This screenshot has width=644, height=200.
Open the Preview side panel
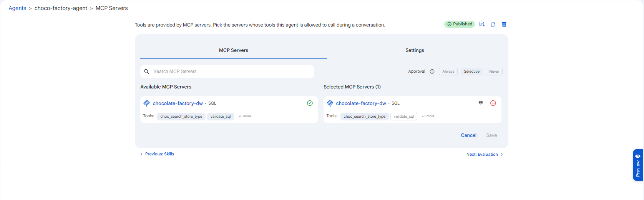click(x=638, y=165)
